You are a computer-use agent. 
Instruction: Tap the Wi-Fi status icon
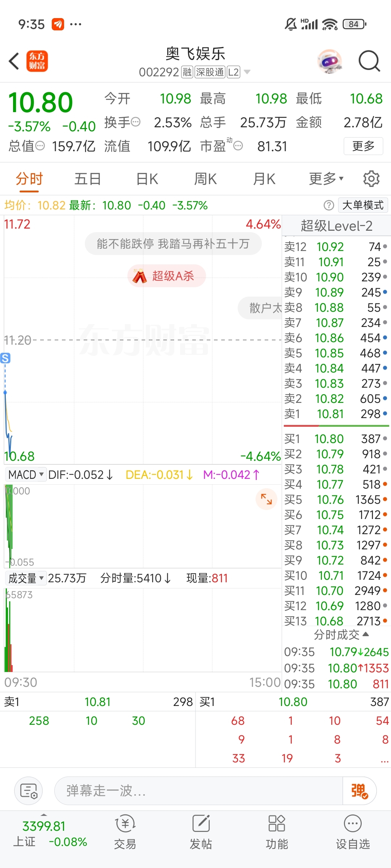click(x=330, y=24)
